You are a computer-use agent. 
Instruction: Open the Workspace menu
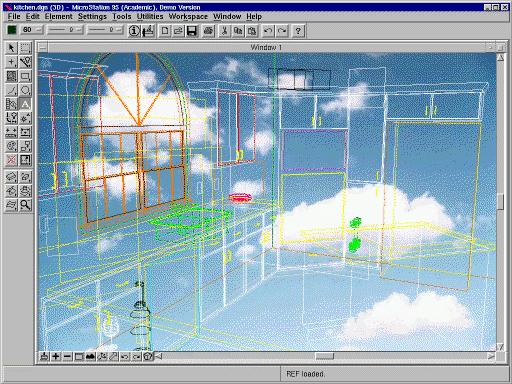[188, 16]
